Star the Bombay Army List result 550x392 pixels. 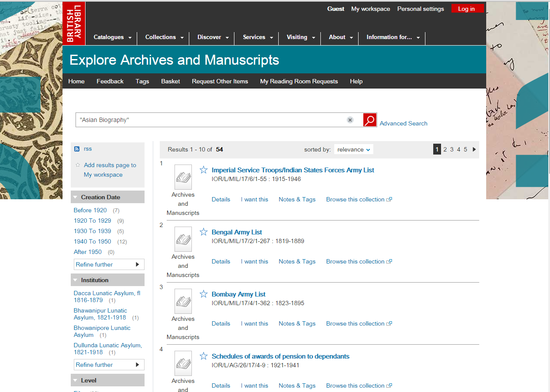point(204,294)
